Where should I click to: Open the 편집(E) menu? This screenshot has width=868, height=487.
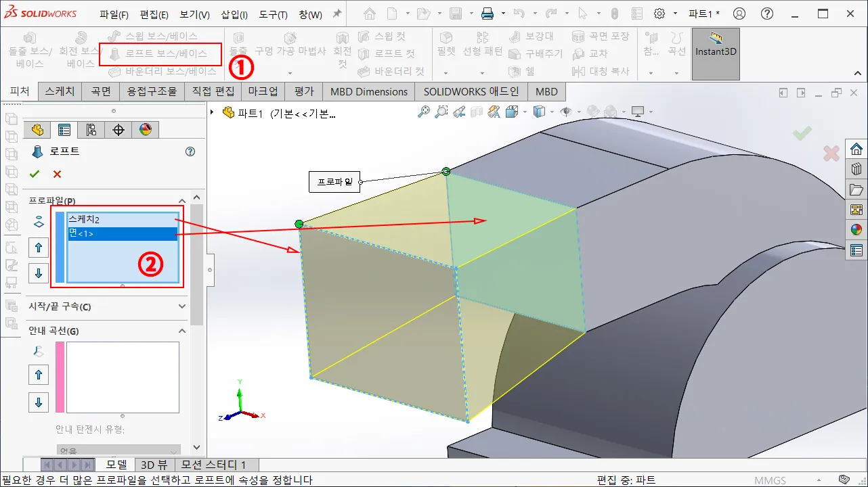pyautogui.click(x=154, y=14)
